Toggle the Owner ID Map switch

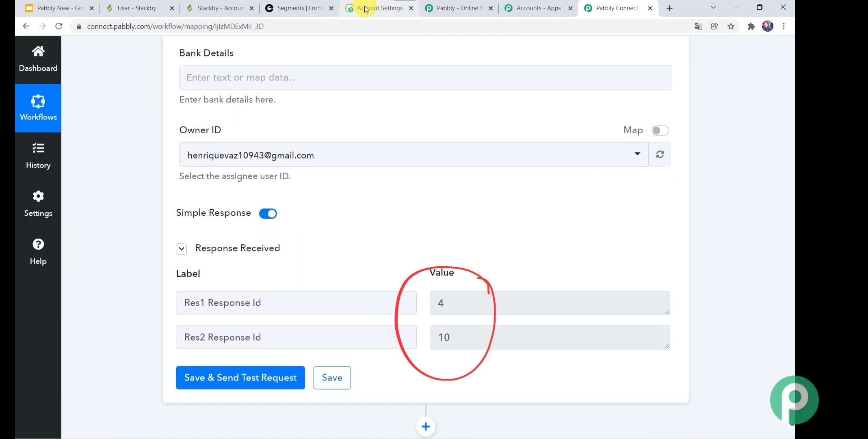[660, 130]
